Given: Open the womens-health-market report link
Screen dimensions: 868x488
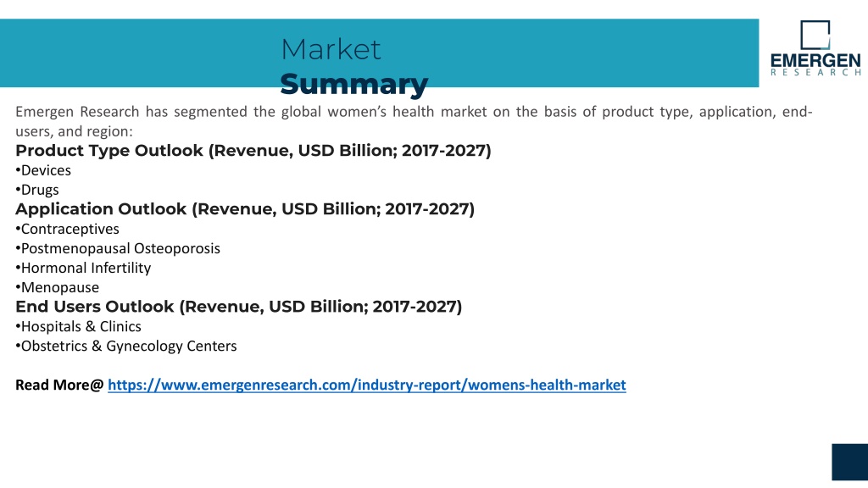Looking at the screenshot, I should click(x=366, y=385).
